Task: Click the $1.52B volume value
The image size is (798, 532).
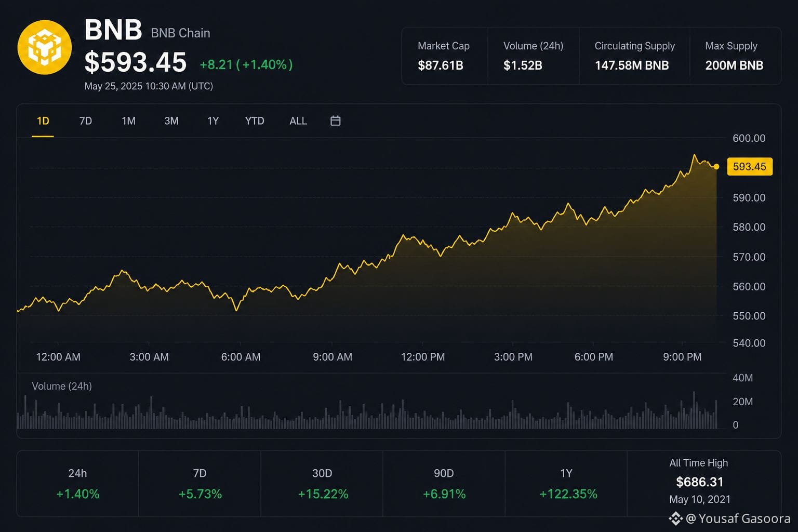Action: [523, 65]
